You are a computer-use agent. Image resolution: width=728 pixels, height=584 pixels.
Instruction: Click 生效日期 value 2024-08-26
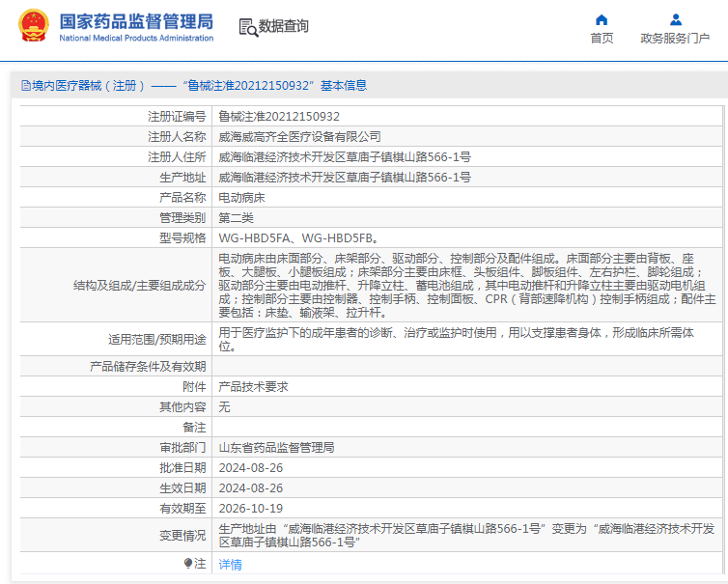[x=251, y=488]
